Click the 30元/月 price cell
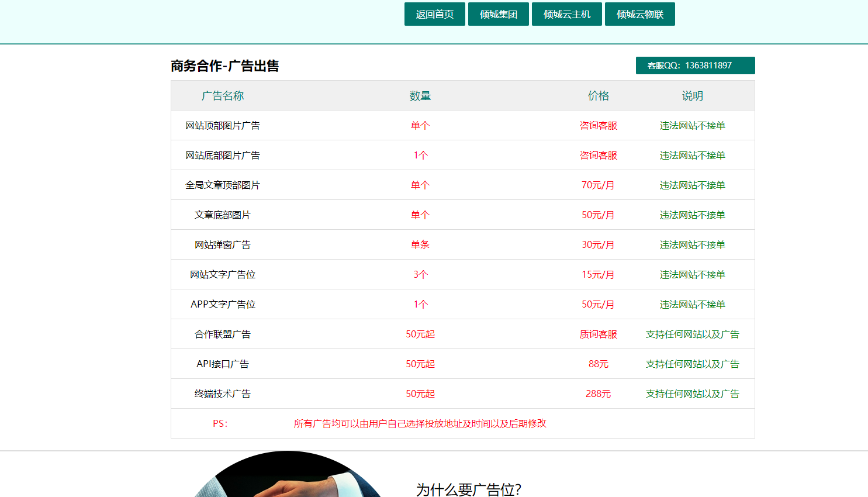Viewport: 868px width, 497px height. click(599, 245)
